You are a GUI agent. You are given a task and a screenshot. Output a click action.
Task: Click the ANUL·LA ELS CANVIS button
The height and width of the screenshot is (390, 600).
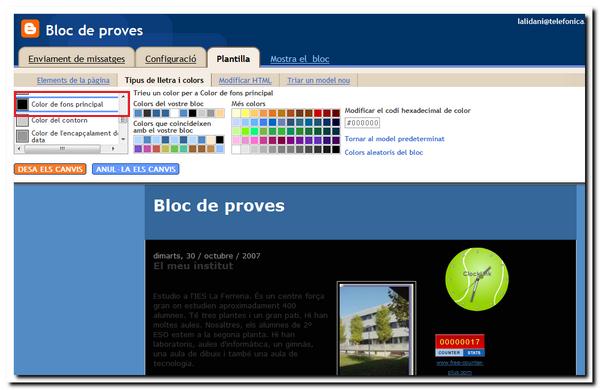(135, 169)
